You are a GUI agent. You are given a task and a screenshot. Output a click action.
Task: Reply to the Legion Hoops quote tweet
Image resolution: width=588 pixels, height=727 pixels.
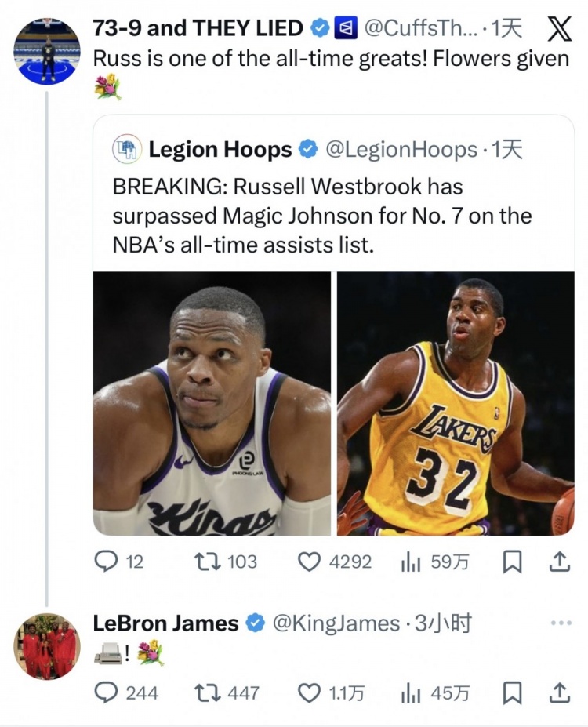coord(105,562)
